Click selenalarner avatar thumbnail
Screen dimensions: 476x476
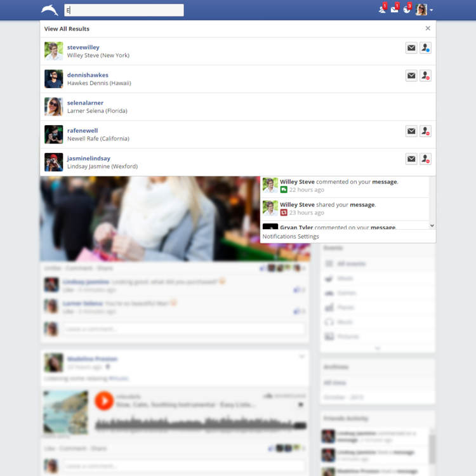pyautogui.click(x=54, y=107)
